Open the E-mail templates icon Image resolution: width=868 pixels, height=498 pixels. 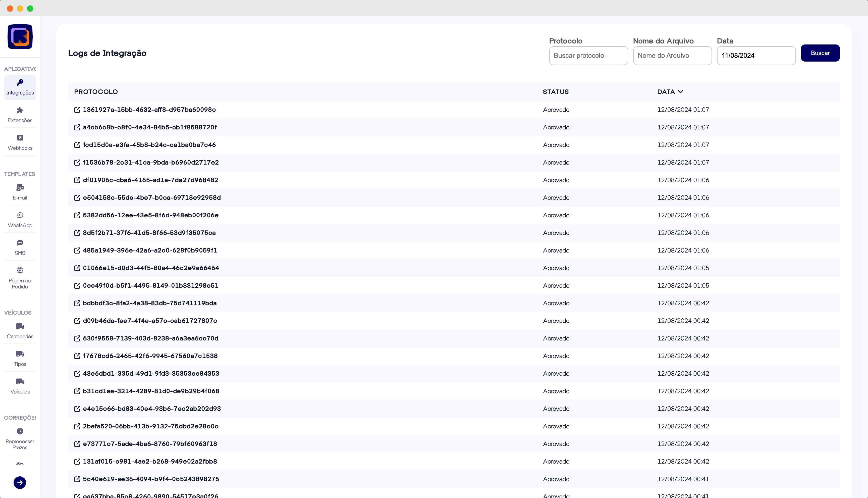(20, 187)
